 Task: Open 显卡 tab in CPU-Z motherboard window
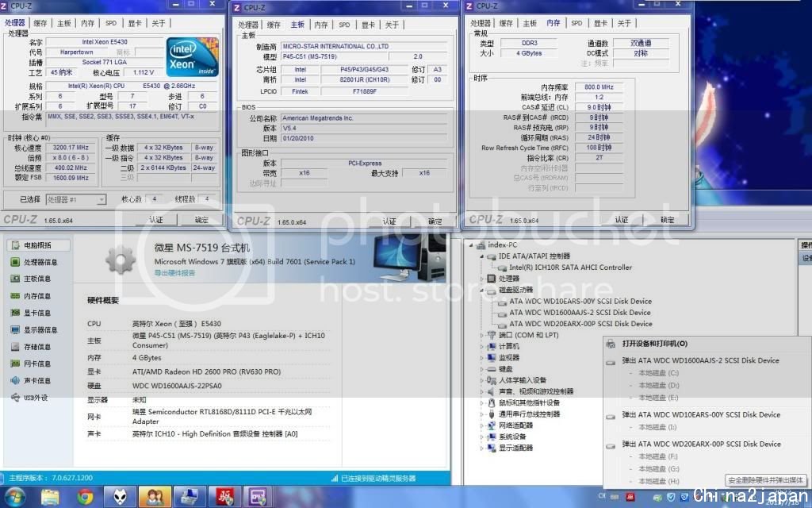(368, 25)
